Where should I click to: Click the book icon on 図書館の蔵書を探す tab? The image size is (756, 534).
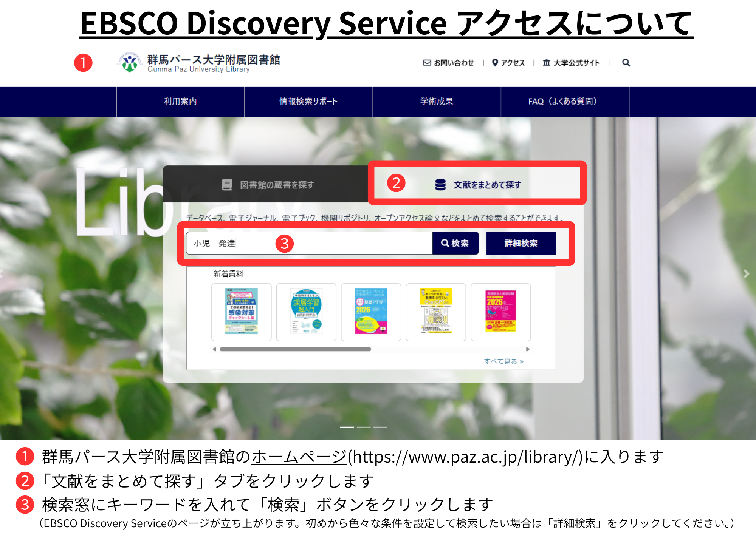(227, 185)
